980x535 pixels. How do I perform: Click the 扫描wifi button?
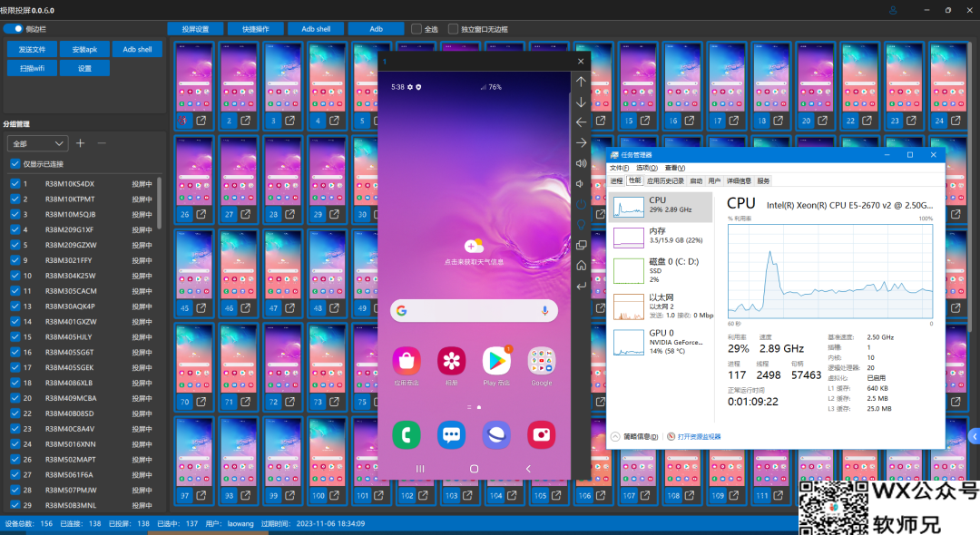[x=32, y=68]
